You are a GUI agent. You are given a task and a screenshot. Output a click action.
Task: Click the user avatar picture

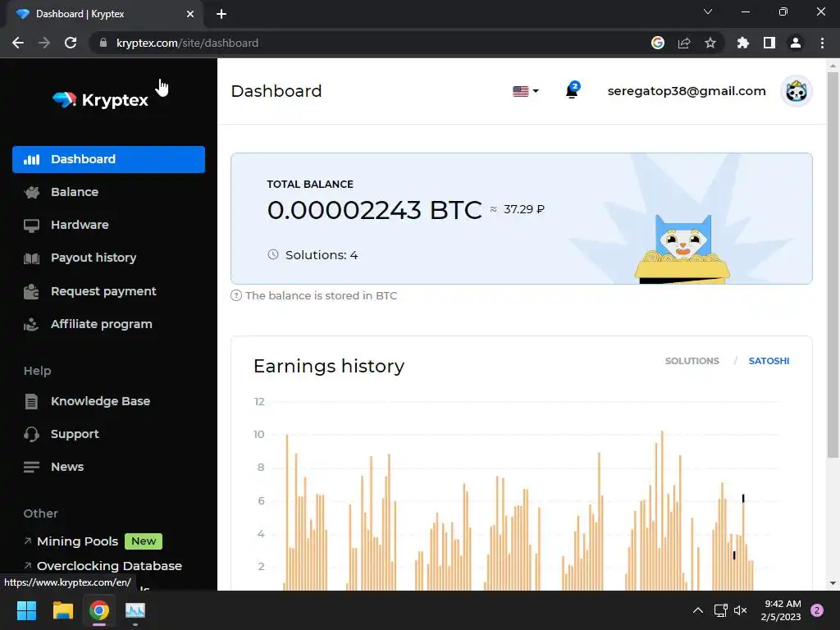[x=797, y=92]
